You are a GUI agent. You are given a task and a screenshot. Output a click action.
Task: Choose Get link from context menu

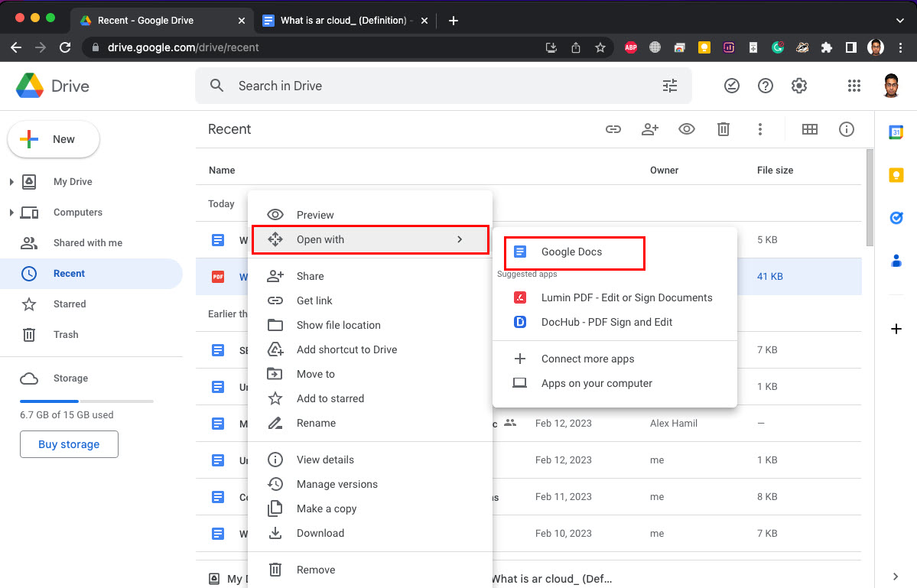coord(372,300)
